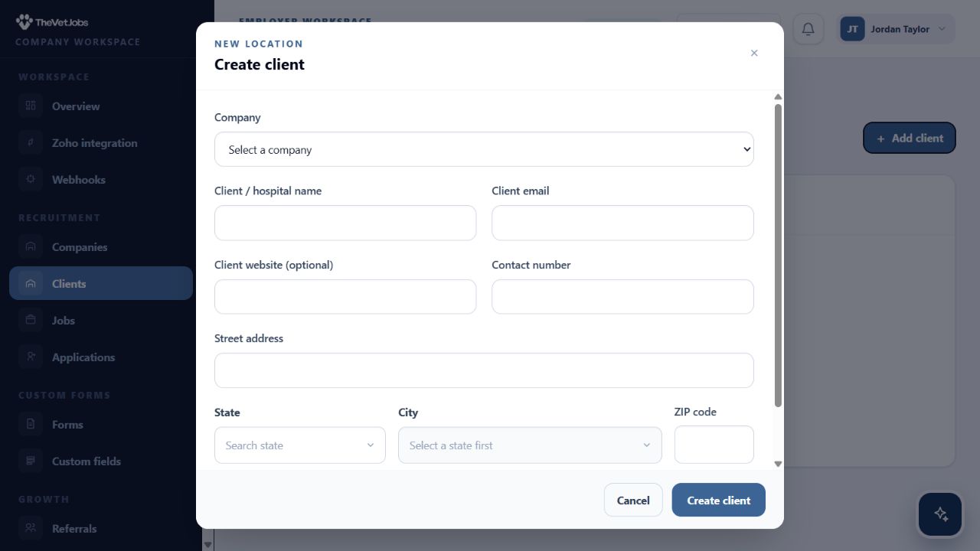Open Jobs section
The width and height of the screenshot is (980, 551).
pos(101,321)
